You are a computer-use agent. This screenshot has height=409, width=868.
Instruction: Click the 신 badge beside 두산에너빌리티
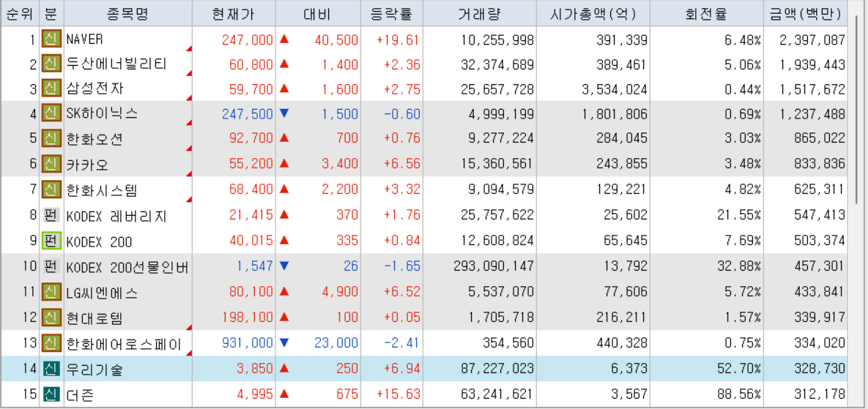pyautogui.click(x=51, y=64)
